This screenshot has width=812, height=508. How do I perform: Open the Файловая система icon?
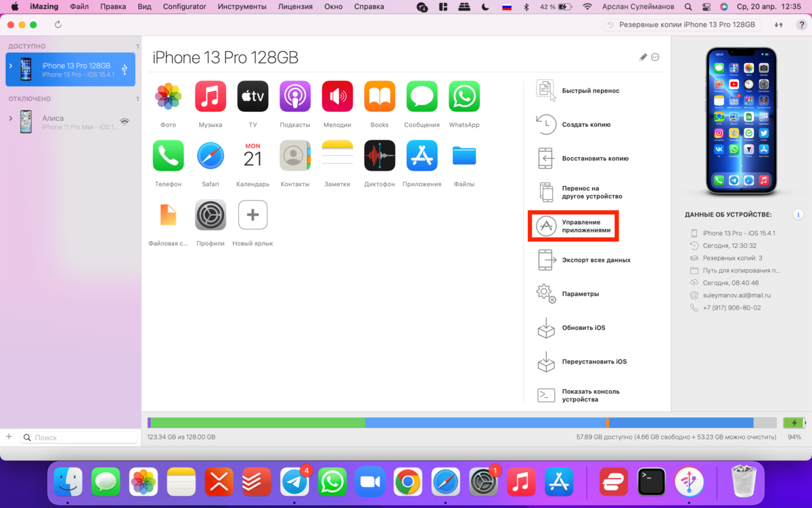168,215
